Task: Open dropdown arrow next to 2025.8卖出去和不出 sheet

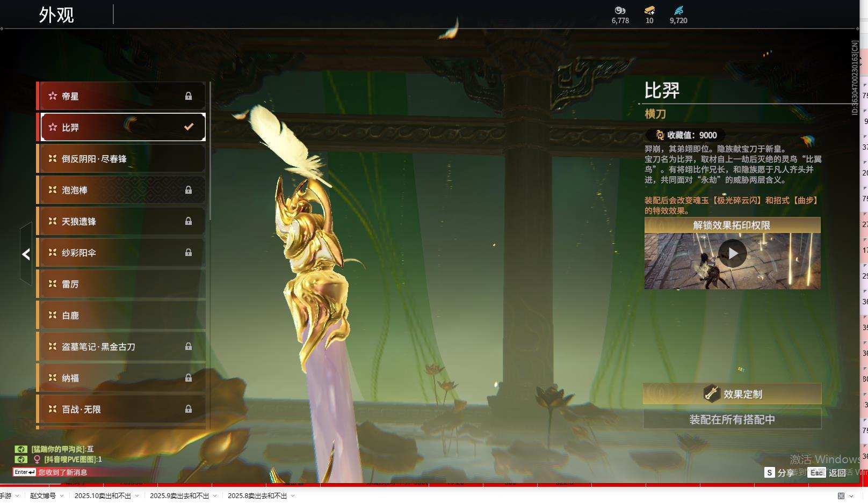Action: click(x=293, y=496)
